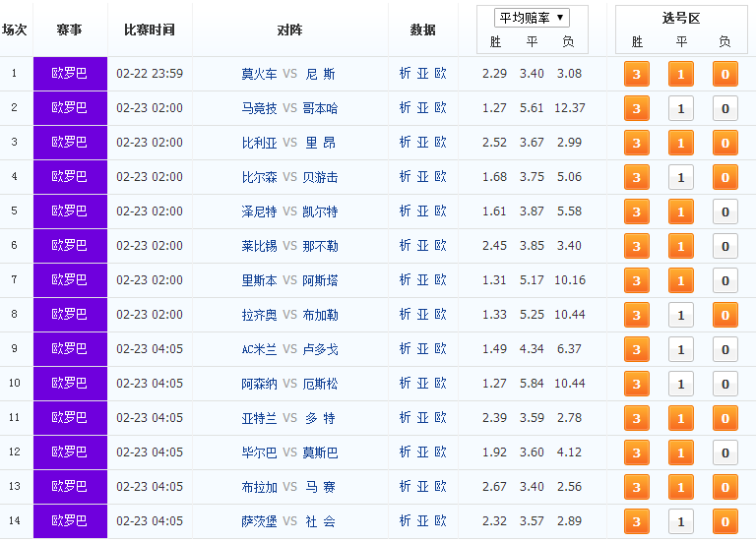Viewport: 756px width, 542px height.
Task: Click the 场次 column header
Action: tap(15, 30)
